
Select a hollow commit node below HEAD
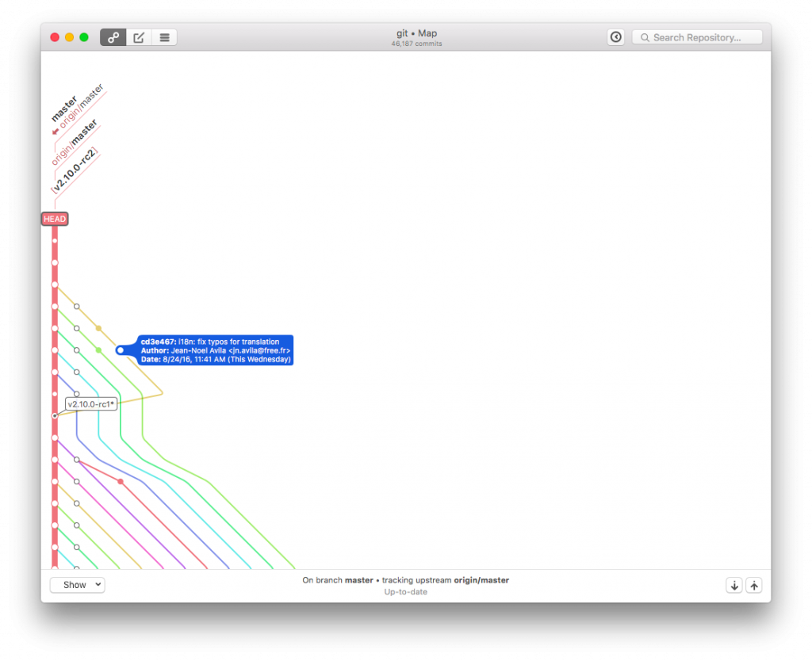[x=76, y=306]
